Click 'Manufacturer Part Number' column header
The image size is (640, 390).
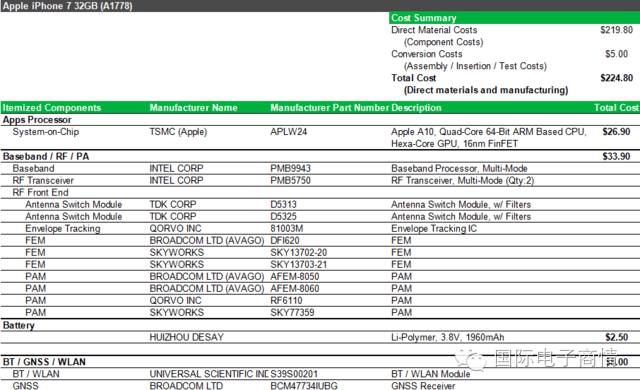329,108
